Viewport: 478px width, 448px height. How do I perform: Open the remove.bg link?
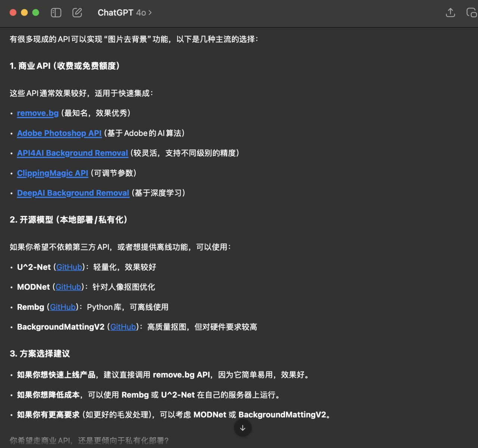[x=38, y=113]
